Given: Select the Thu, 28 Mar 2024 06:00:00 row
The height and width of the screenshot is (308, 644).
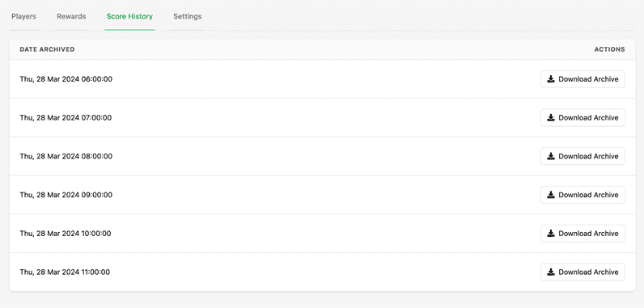Looking at the screenshot, I should [323, 79].
